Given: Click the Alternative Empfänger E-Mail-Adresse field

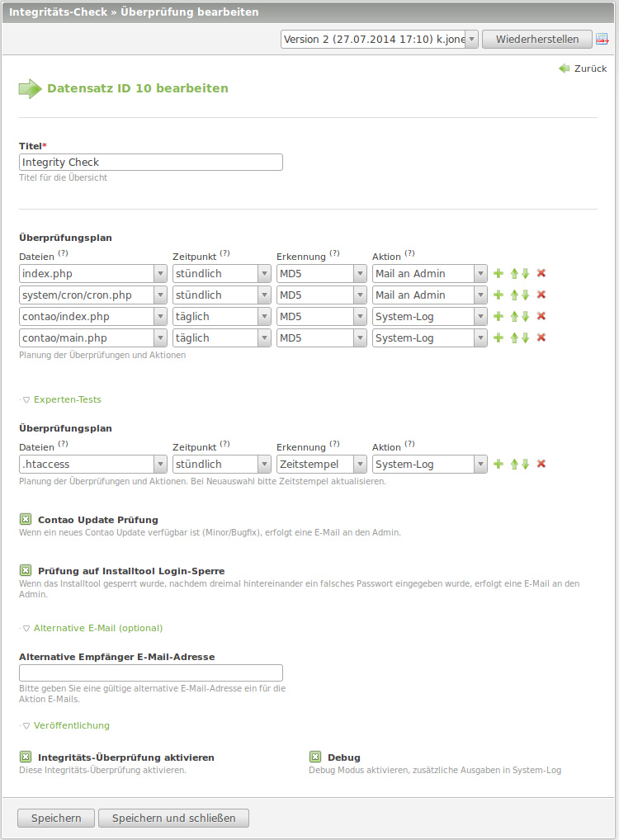Looking at the screenshot, I should pos(151,672).
